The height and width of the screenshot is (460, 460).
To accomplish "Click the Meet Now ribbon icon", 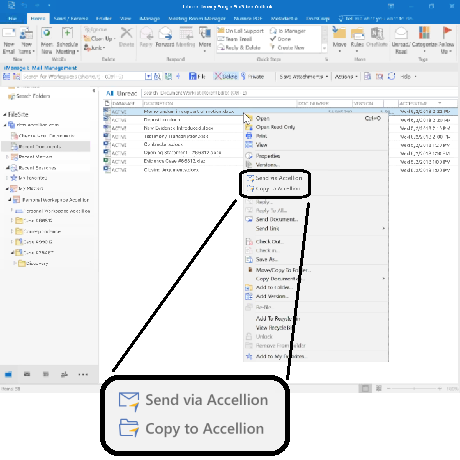I will pyautogui.click(x=47, y=33).
